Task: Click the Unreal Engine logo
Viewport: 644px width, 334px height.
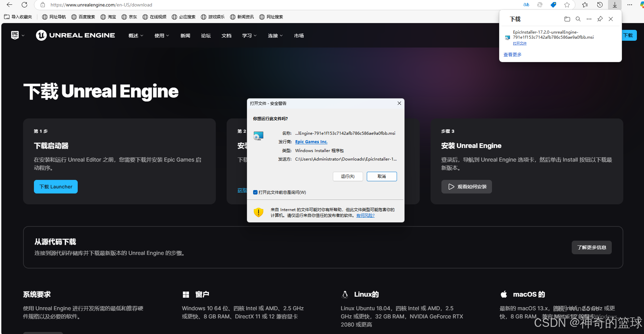Action: point(75,35)
